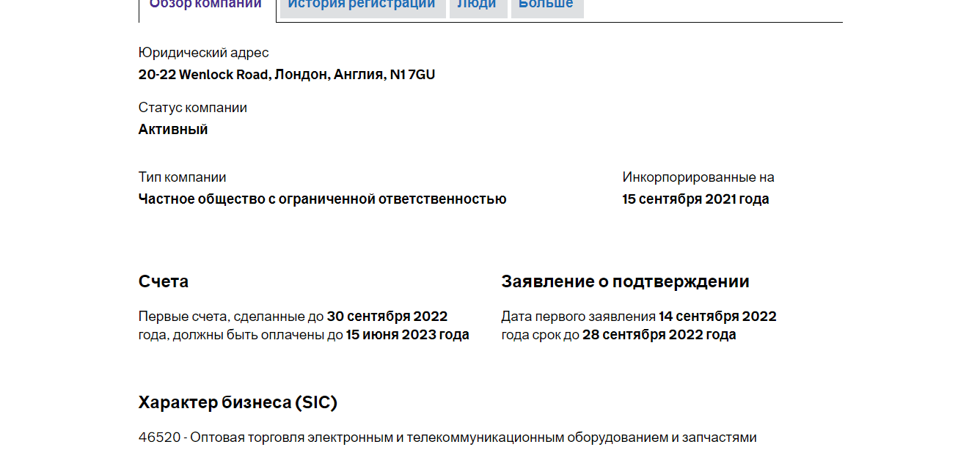Viewport: 980px width, 458px height.
Task: Click the 30 сентября 2022 accounts date
Action: click(387, 317)
